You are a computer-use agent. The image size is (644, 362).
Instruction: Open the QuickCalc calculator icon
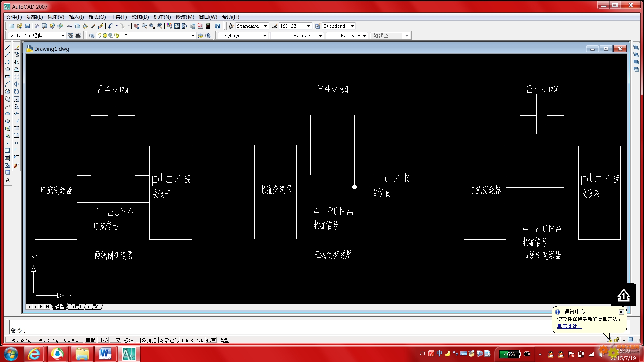[x=208, y=26]
